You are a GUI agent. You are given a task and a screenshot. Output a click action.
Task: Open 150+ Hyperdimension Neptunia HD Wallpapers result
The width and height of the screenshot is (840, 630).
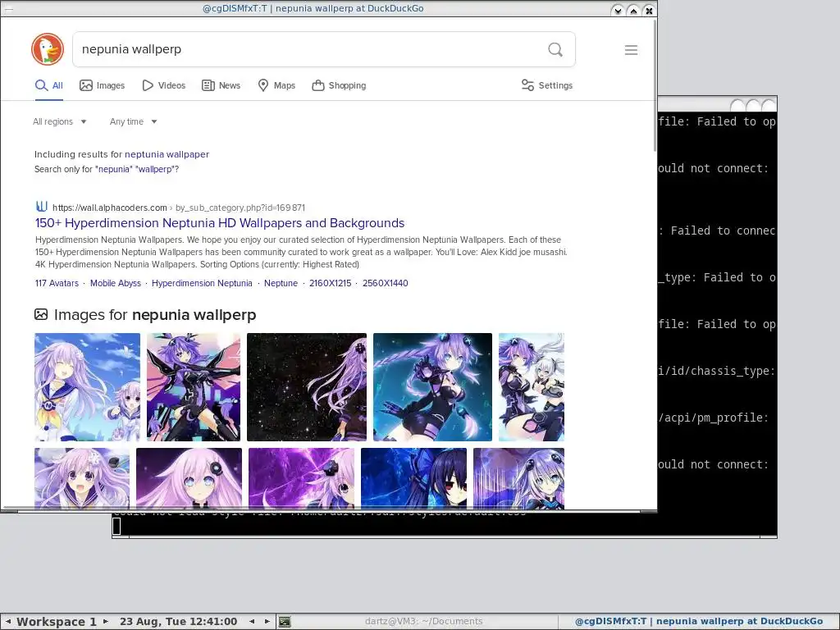[220, 223]
